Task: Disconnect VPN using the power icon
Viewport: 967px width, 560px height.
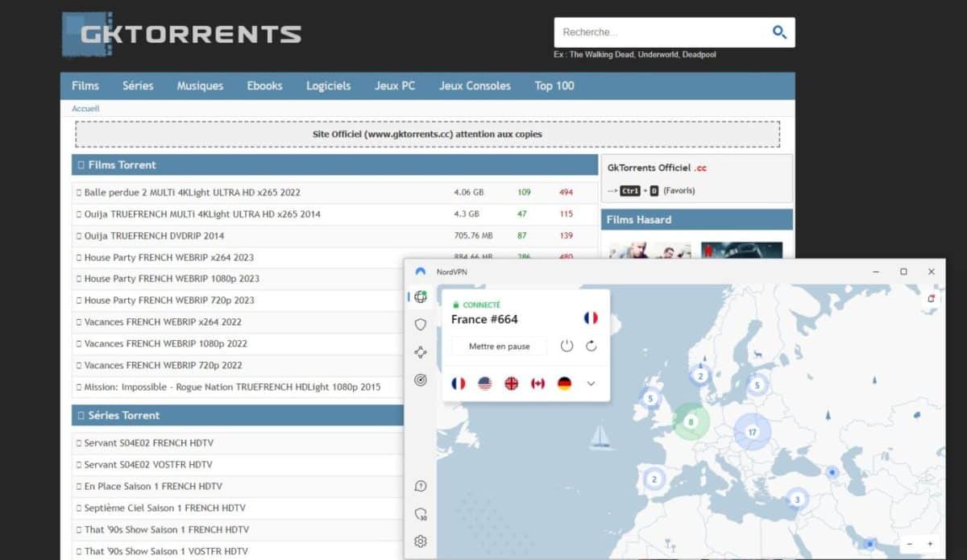Action: tap(567, 346)
